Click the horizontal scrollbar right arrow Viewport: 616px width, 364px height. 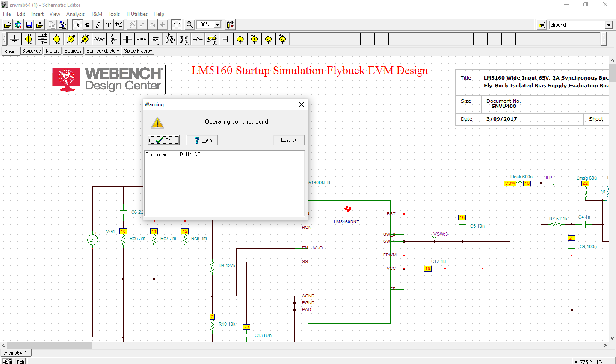[x=605, y=345]
